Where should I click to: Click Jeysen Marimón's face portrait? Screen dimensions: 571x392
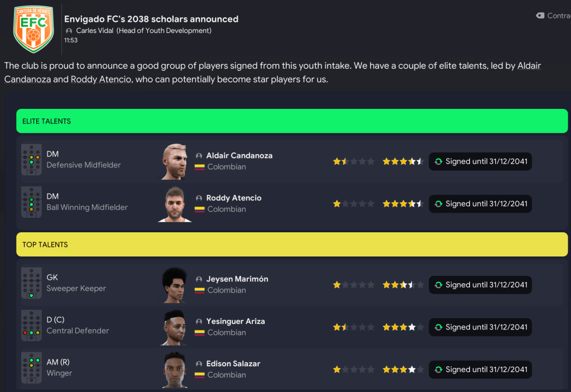click(x=175, y=285)
